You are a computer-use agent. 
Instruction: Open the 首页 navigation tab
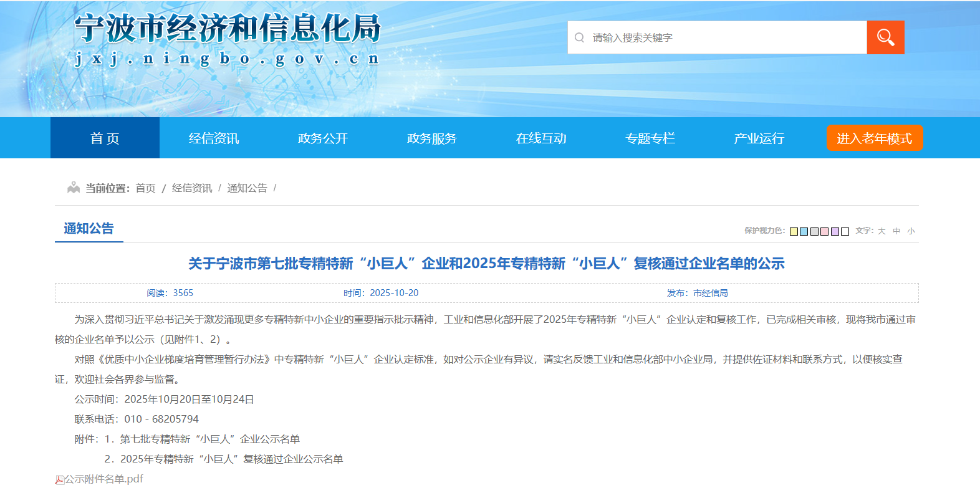(105, 138)
